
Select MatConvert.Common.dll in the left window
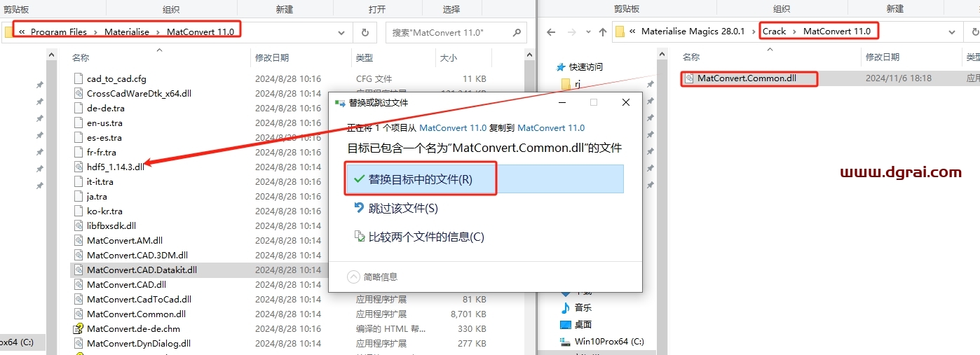[x=136, y=314]
